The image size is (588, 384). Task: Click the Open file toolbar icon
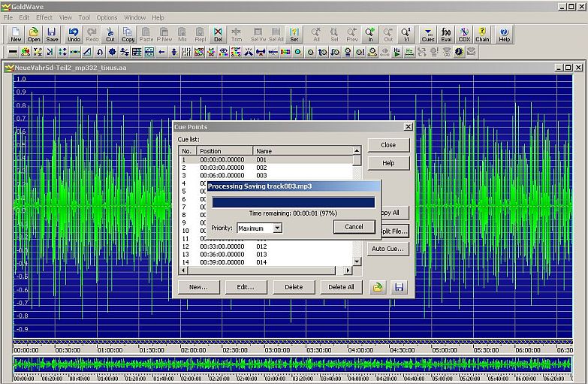click(x=35, y=35)
